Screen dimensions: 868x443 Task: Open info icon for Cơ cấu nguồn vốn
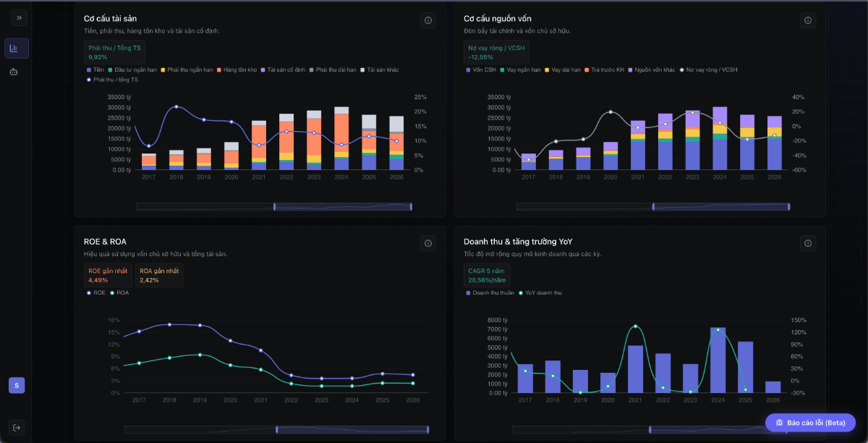[x=808, y=20]
